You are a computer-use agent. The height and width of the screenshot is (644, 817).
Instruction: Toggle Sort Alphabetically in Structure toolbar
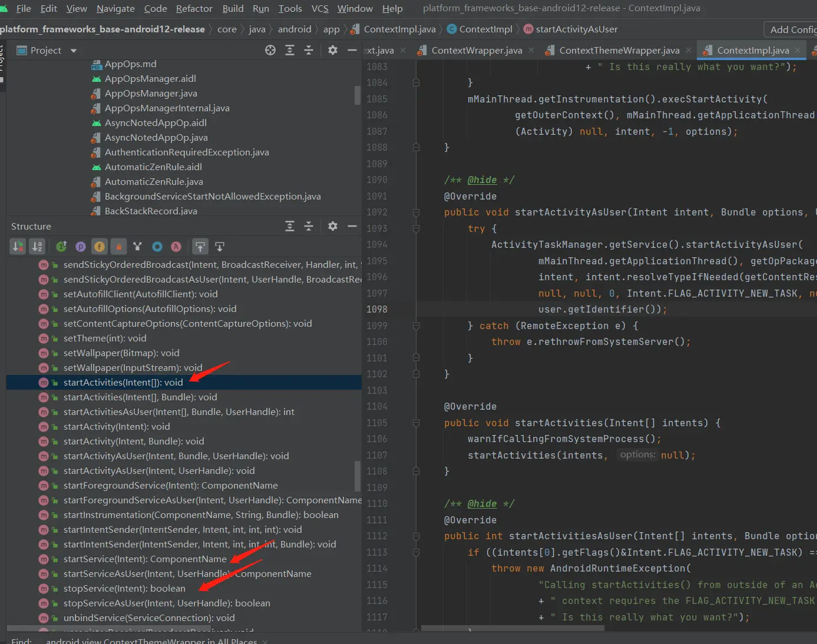pyautogui.click(x=37, y=247)
